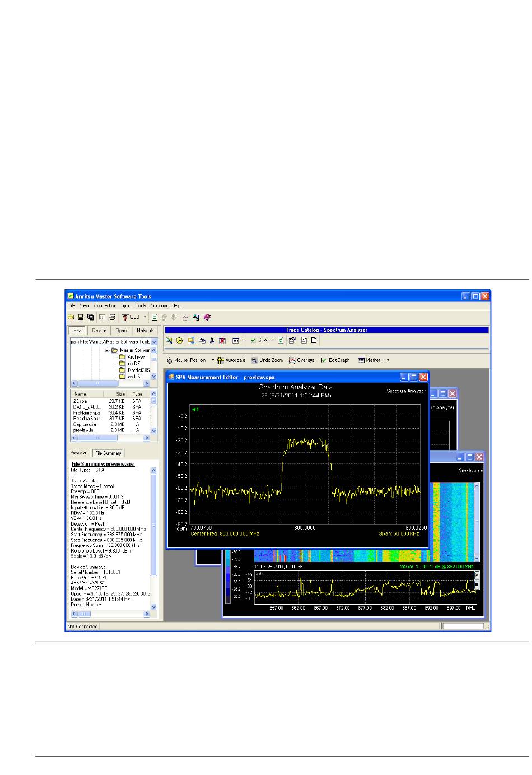Switch to the Open tab
Screen dimensions: 532x775
pyautogui.click(x=121, y=331)
